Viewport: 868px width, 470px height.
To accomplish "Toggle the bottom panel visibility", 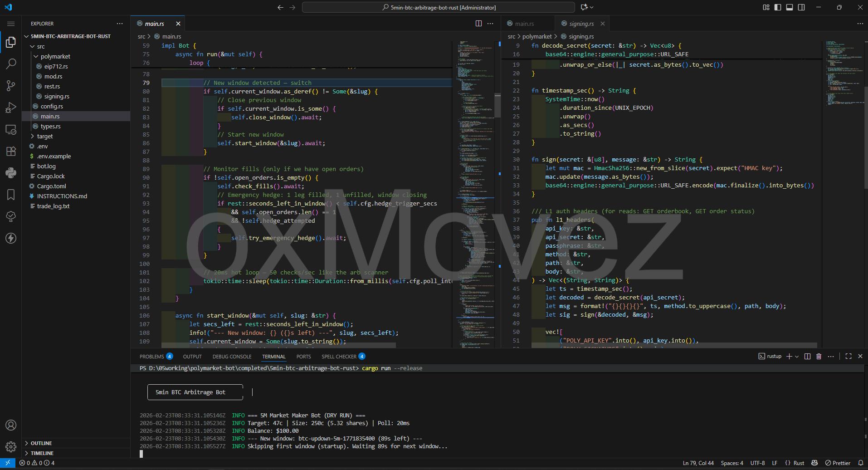I will (790, 7).
